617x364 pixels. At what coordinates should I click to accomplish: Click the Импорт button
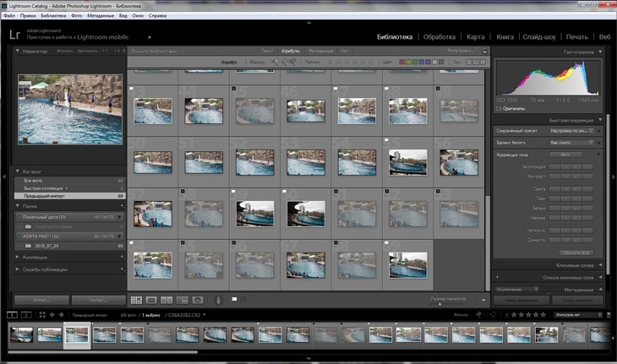pyautogui.click(x=41, y=301)
